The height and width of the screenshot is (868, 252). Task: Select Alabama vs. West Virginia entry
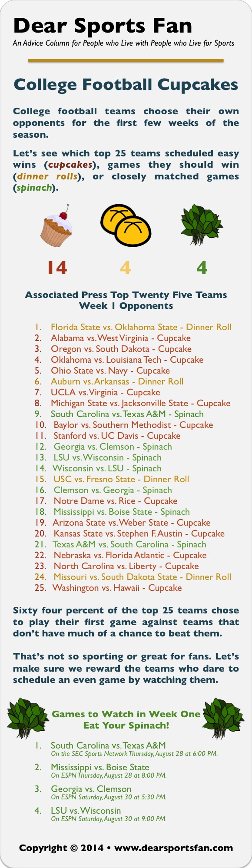click(x=121, y=338)
